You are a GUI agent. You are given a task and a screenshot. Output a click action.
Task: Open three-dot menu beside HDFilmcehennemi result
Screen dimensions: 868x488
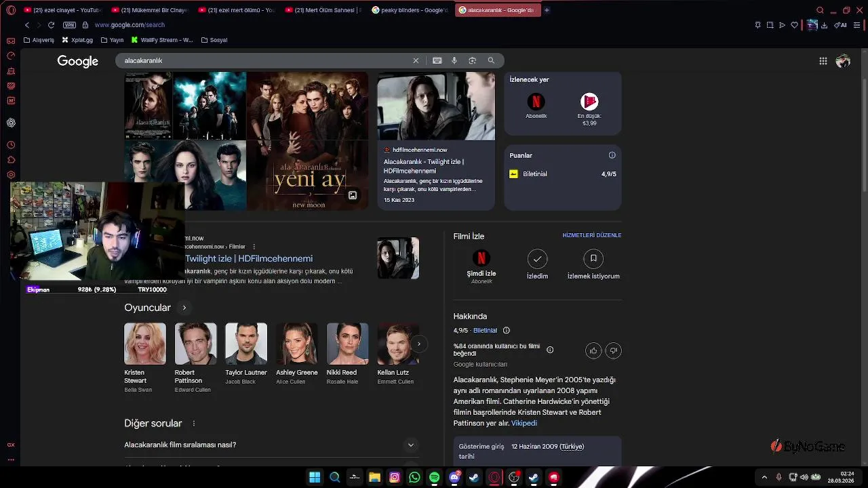coord(254,247)
